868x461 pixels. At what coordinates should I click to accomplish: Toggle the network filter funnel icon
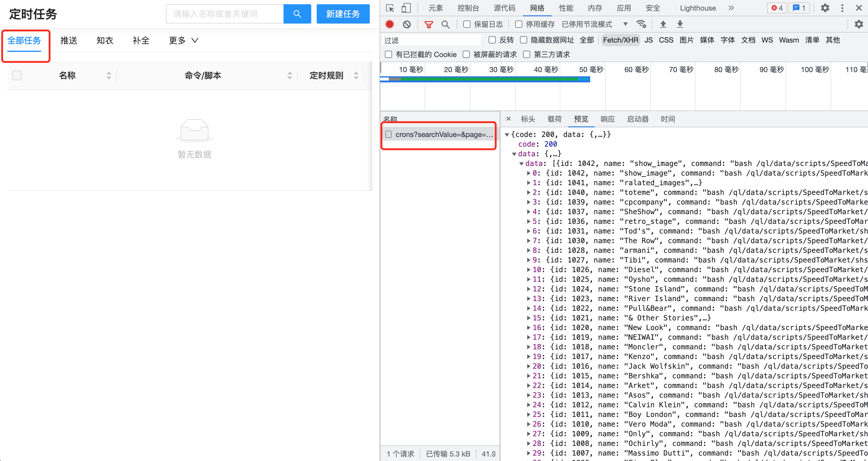[x=429, y=24]
